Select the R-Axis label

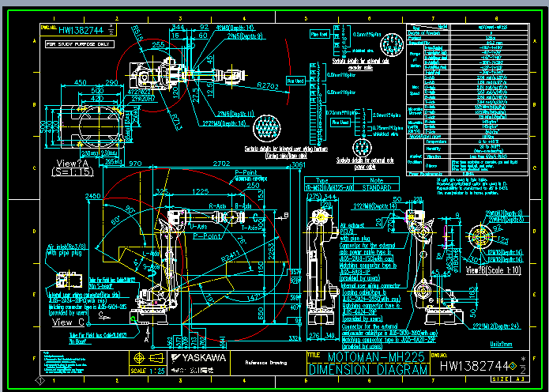click(217, 206)
